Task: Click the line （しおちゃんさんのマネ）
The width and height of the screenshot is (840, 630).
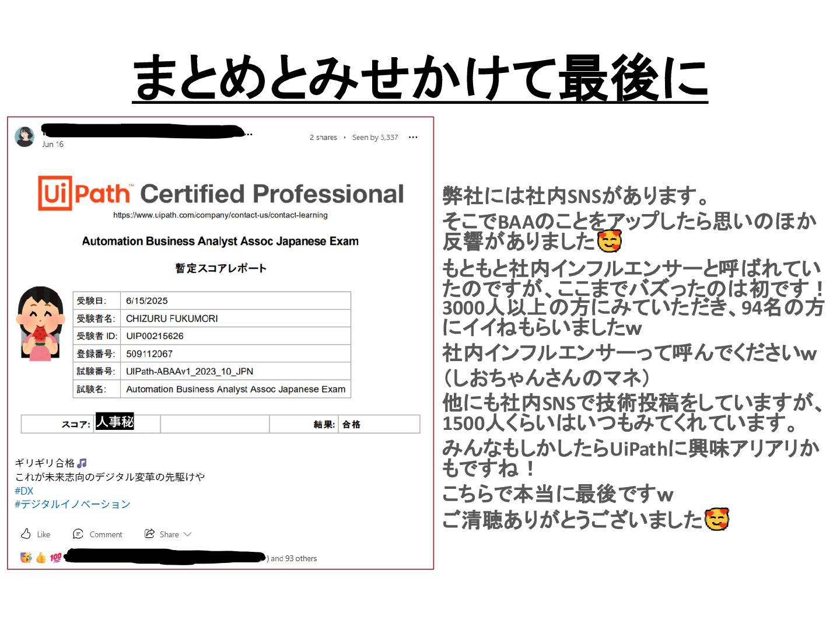Action: click(547, 377)
